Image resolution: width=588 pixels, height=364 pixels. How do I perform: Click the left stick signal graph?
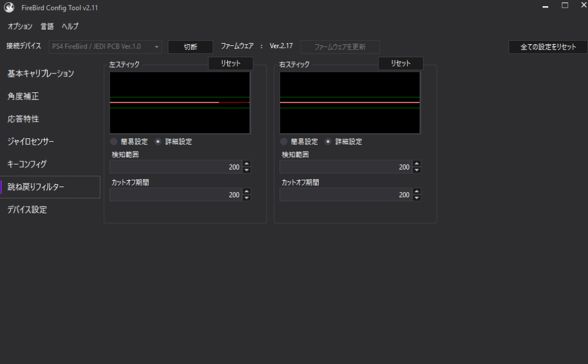click(180, 102)
